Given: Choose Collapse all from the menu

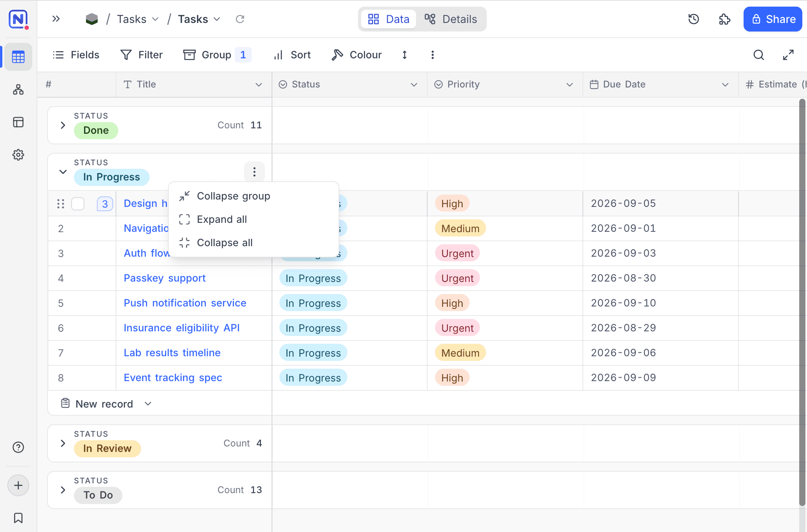Looking at the screenshot, I should (254, 243).
